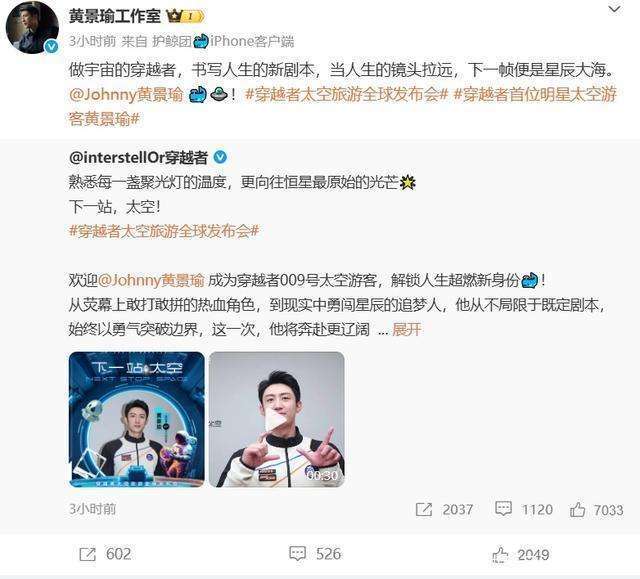This screenshot has height=579, width=640.
Task: Expand full text via 展开
Action: 406,329
